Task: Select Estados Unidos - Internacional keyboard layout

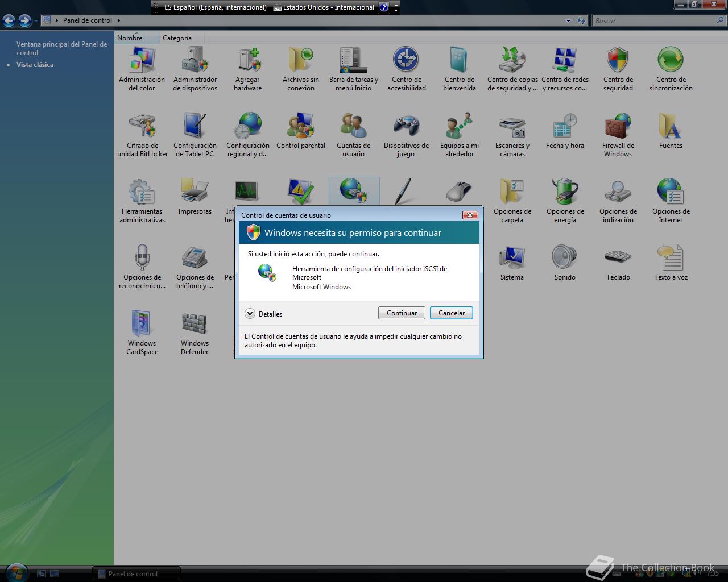Action: pos(324,7)
